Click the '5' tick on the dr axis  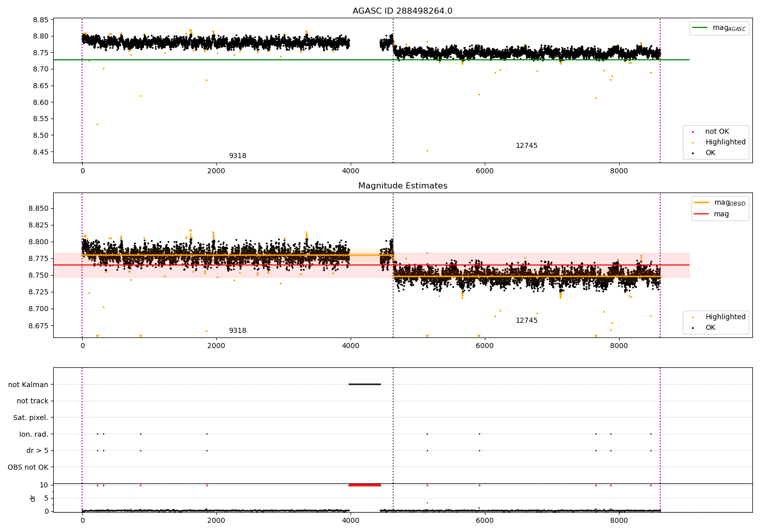[47, 498]
